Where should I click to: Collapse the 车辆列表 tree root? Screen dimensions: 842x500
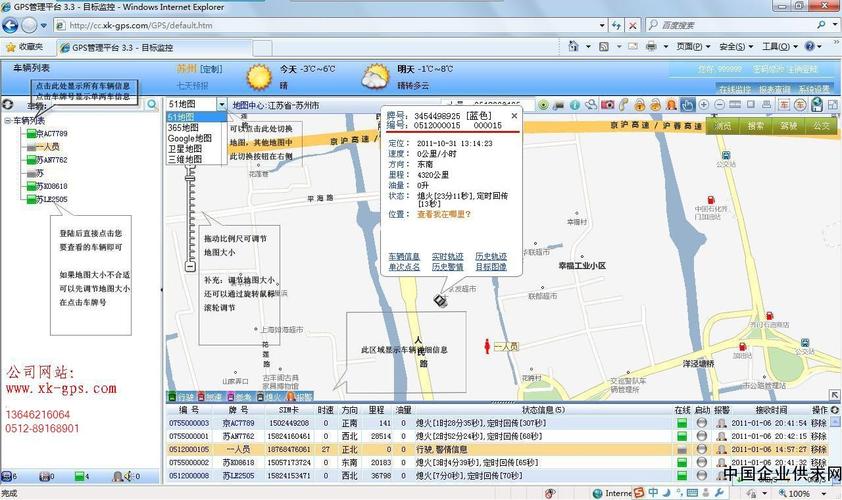pyautogui.click(x=8, y=121)
